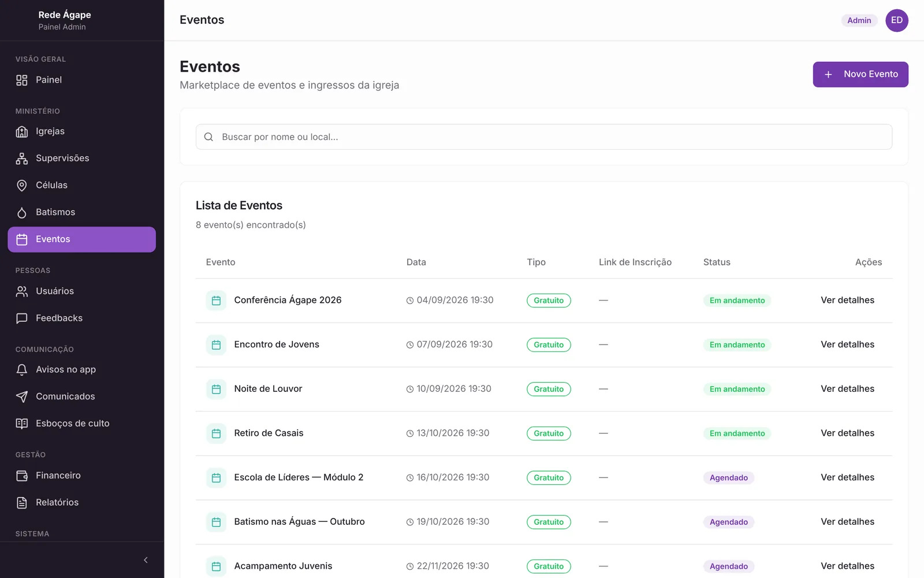This screenshot has height=578, width=924.
Task: Click the Admin role badge
Action: coord(859,20)
